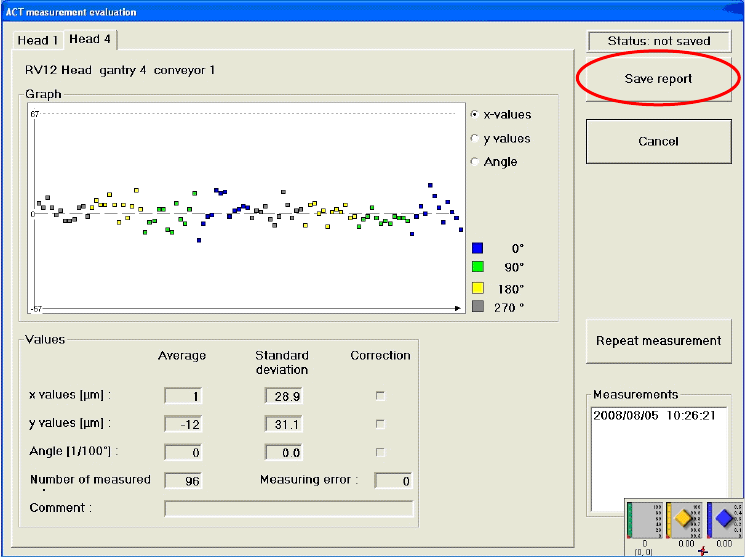Select the x-values radio button
Screen dimensions: 745x557
click(x=475, y=115)
